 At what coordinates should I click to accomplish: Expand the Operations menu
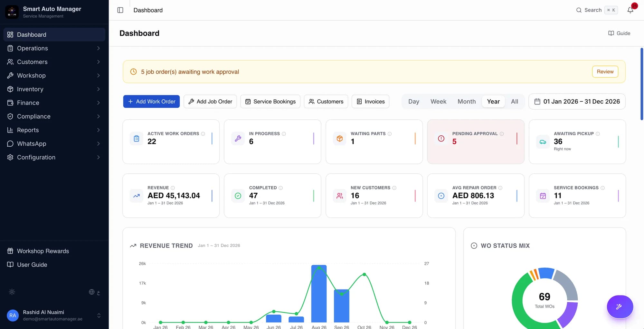point(54,48)
